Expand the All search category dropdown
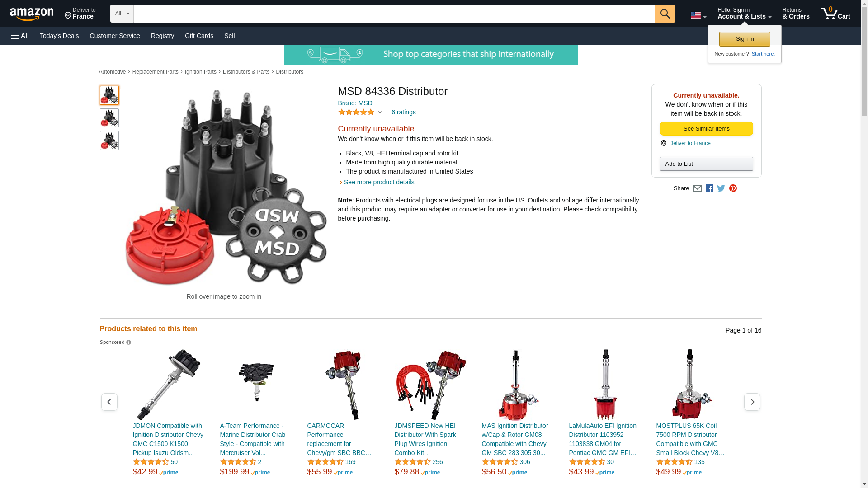Image resolution: width=868 pixels, height=488 pixels. point(122,14)
